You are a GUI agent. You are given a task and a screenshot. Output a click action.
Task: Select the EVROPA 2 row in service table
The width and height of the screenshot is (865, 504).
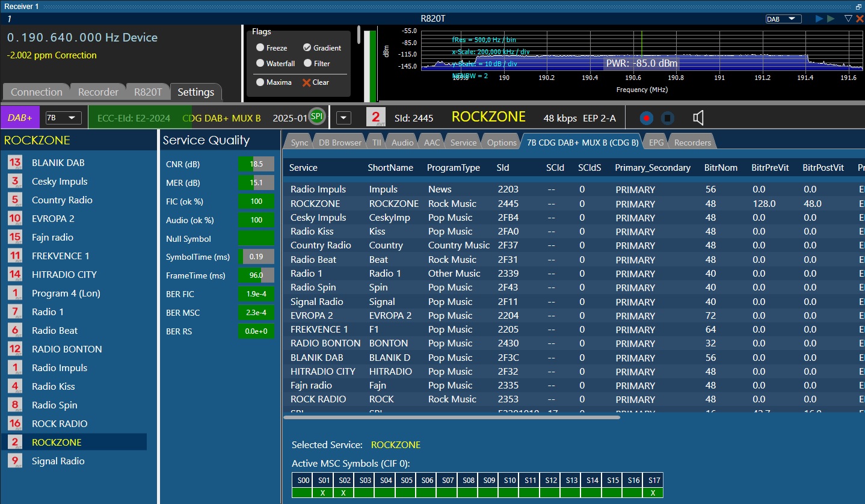click(x=573, y=316)
